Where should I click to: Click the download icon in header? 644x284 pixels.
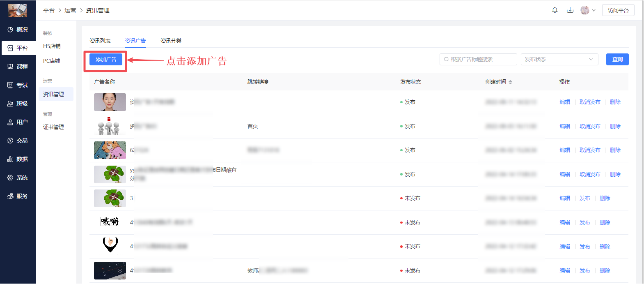coord(570,10)
